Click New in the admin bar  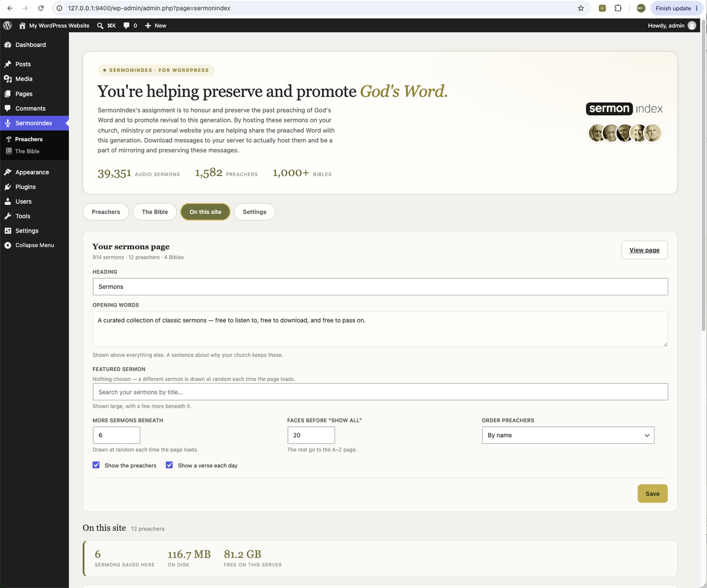point(160,25)
